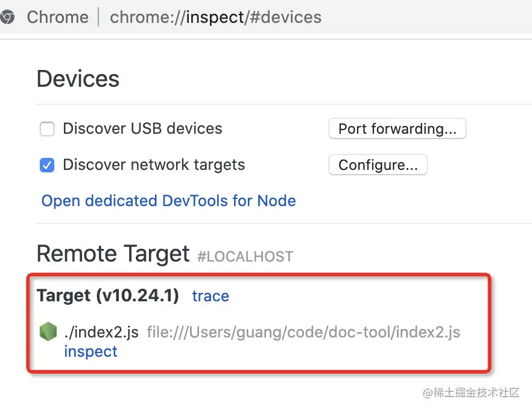Click the Chrome logo in the address bar
This screenshot has width=532, height=411.
[x=7, y=17]
